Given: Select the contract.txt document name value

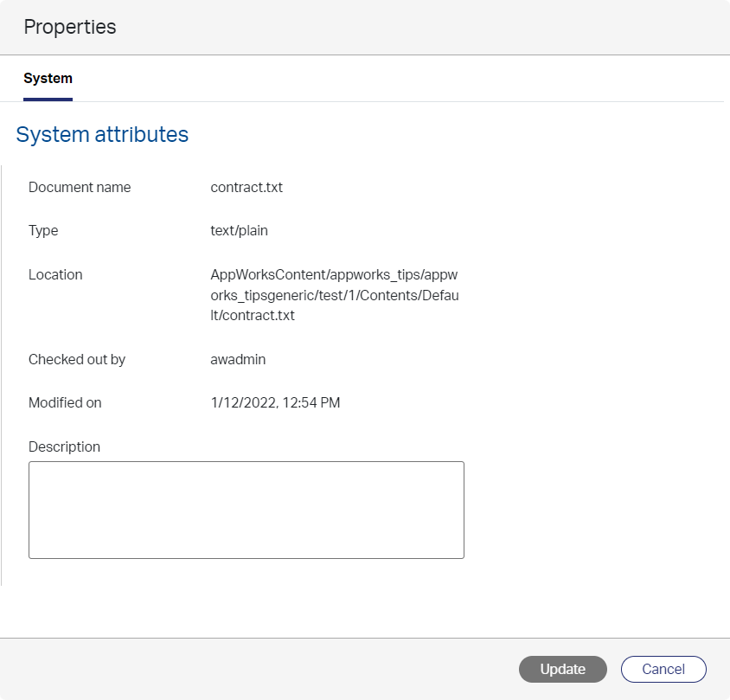Looking at the screenshot, I should pyautogui.click(x=247, y=187).
